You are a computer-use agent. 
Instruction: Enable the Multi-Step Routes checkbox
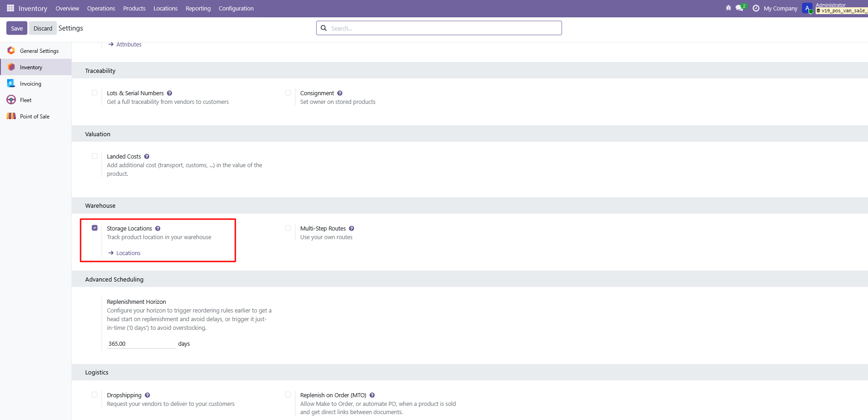(288, 228)
